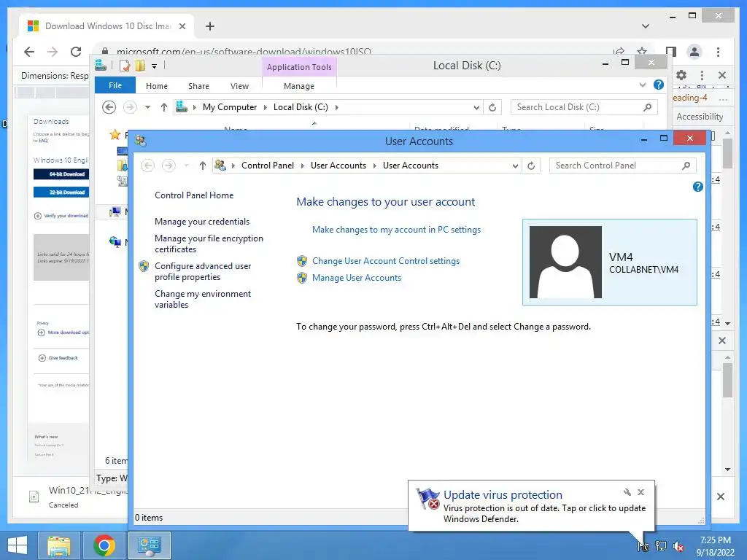Go back in Chrome browser
This screenshot has height=560, width=747.
29,52
